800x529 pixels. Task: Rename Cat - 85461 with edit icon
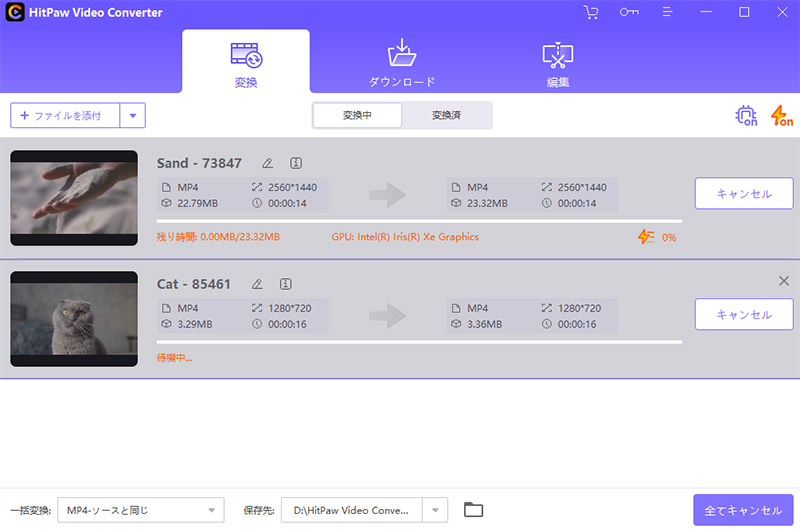pos(257,284)
